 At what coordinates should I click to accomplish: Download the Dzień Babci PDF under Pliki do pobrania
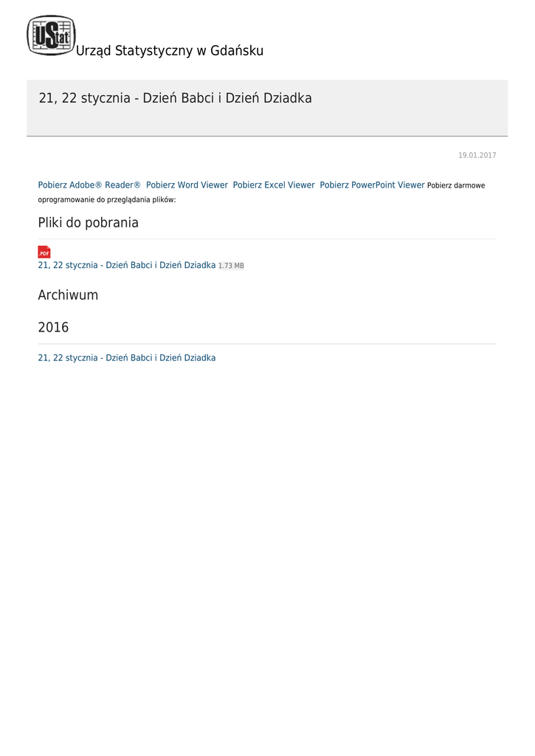(127, 265)
